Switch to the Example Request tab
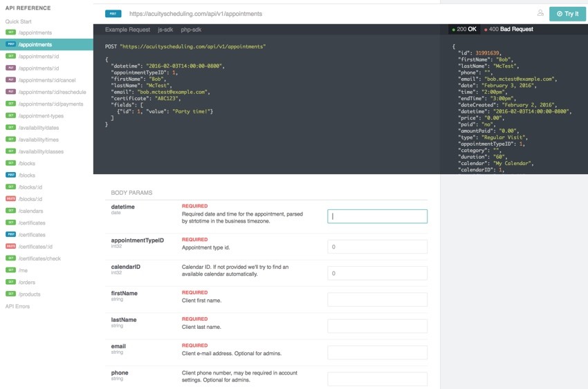588x389 pixels. click(x=127, y=30)
